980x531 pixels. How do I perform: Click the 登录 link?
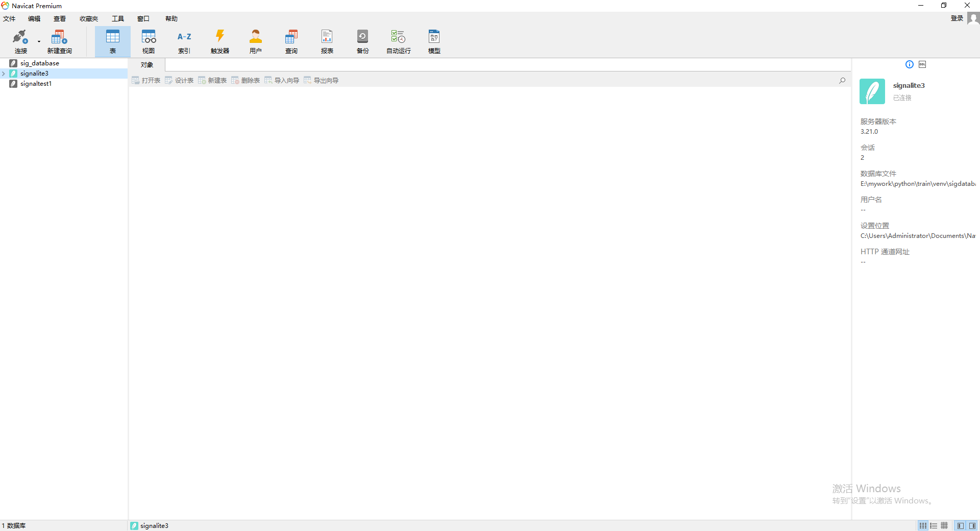click(x=957, y=18)
